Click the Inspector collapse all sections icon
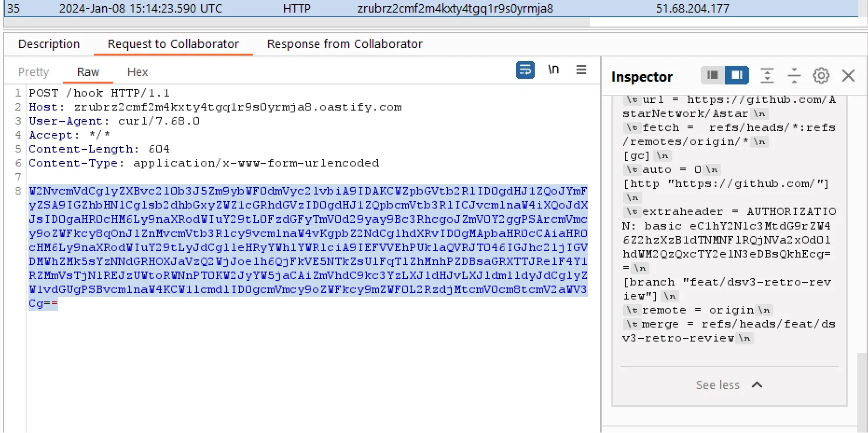868x433 pixels. click(x=794, y=76)
